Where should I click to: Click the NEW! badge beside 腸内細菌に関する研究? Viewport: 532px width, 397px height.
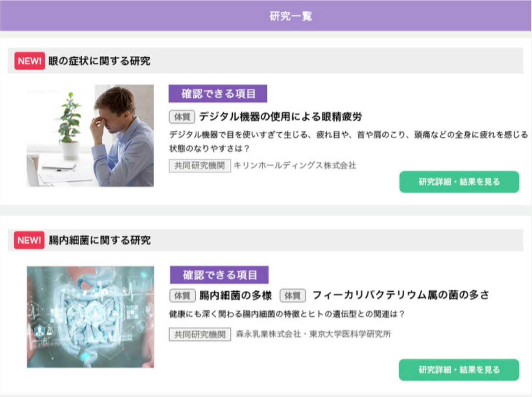click(x=29, y=240)
